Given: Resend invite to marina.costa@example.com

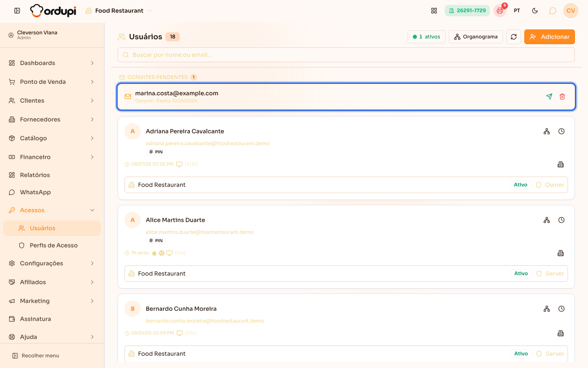Looking at the screenshot, I should [549, 96].
